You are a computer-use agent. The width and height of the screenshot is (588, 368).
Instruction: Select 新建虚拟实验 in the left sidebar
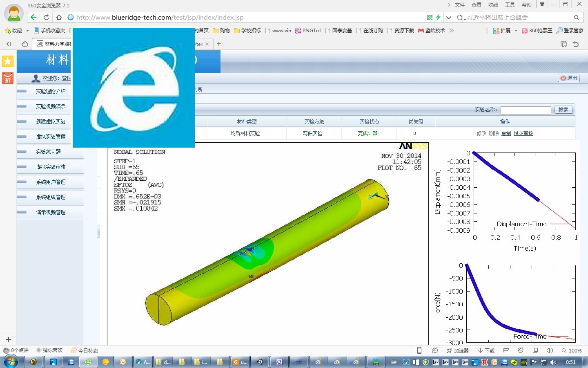coord(51,121)
